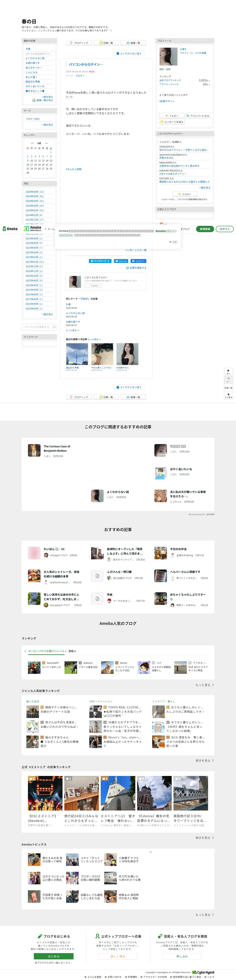
Task: Close the cookie notice with × 閉じる
Action: click(173, 242)
